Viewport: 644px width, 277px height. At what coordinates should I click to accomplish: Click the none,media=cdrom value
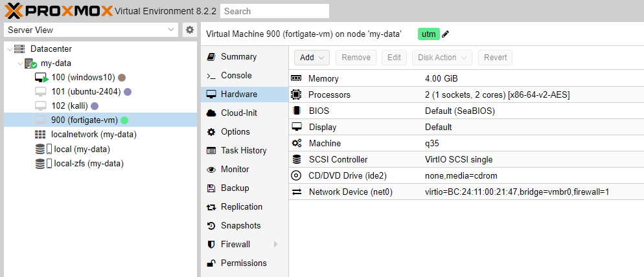[461, 175]
